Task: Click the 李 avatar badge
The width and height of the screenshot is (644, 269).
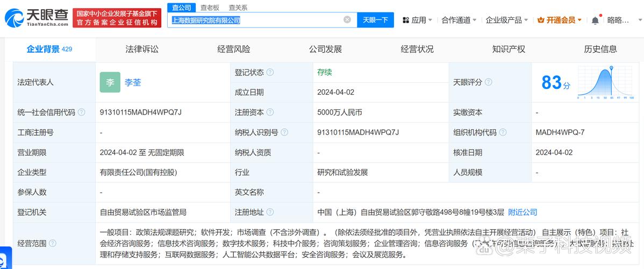Action: [110, 82]
